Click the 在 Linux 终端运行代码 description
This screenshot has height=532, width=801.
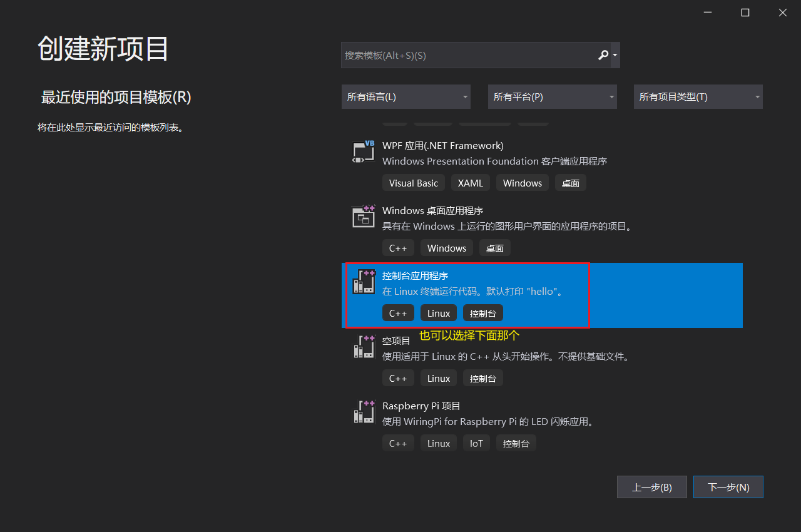pyautogui.click(x=473, y=292)
